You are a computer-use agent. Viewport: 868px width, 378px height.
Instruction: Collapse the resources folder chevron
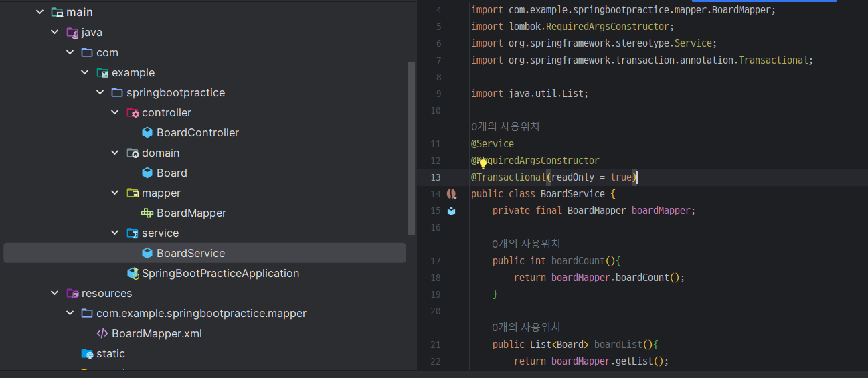(x=55, y=293)
